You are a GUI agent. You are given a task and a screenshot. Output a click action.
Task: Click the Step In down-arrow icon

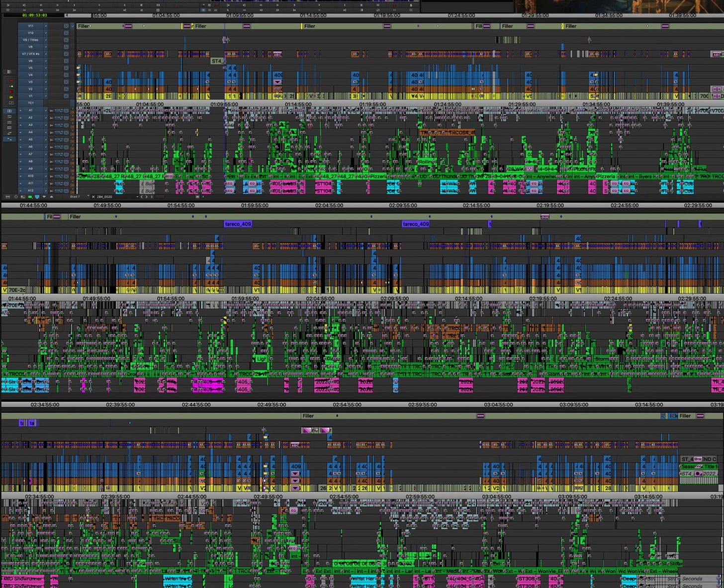[44, 196]
